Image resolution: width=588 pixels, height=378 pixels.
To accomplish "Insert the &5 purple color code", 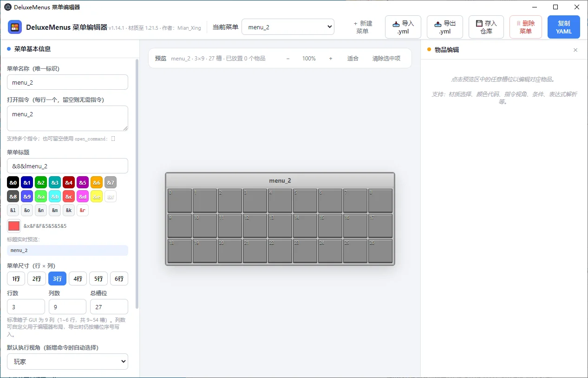I will [x=83, y=182].
